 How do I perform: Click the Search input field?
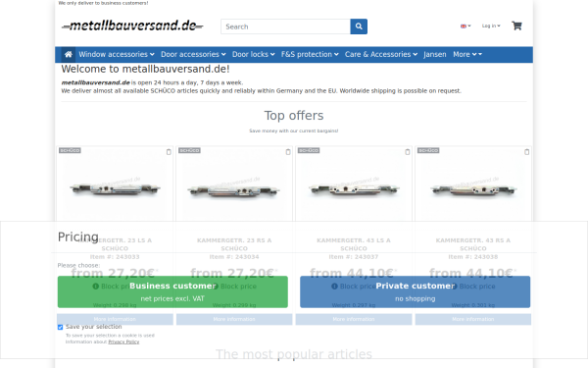click(286, 26)
